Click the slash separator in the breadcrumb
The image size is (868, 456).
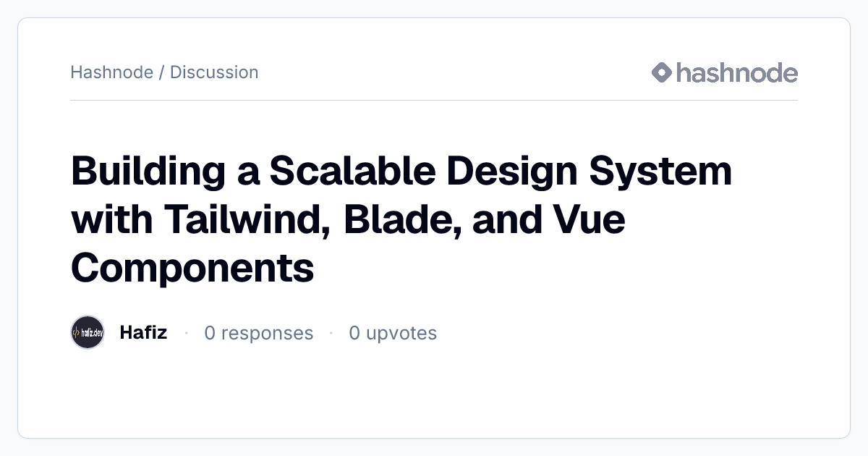click(162, 72)
